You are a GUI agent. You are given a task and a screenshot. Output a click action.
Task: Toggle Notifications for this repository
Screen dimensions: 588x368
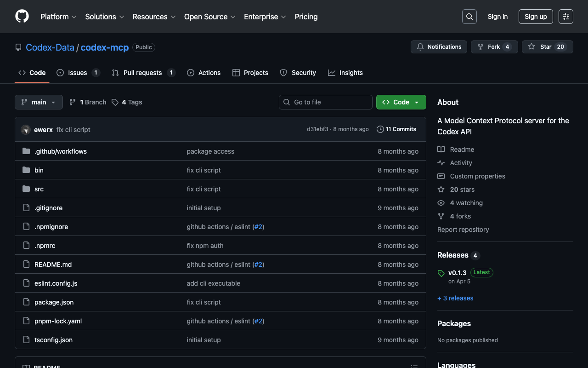(439, 47)
